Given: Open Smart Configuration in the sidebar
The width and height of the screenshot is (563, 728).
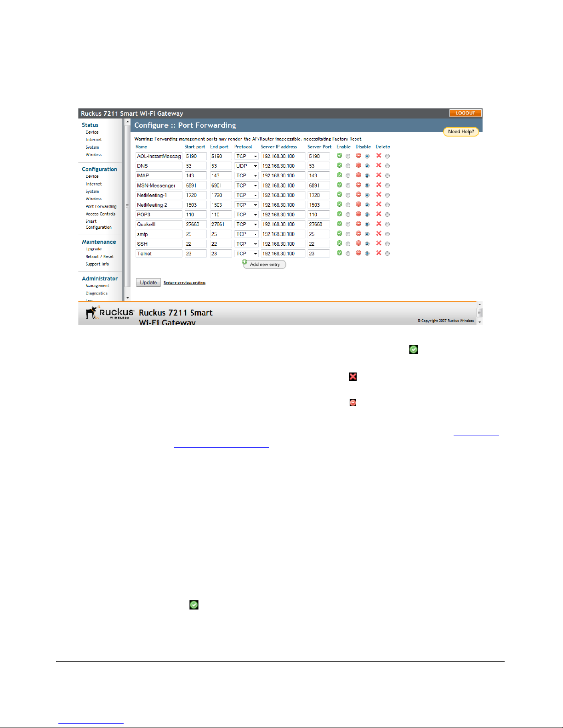Looking at the screenshot, I should click(98, 224).
